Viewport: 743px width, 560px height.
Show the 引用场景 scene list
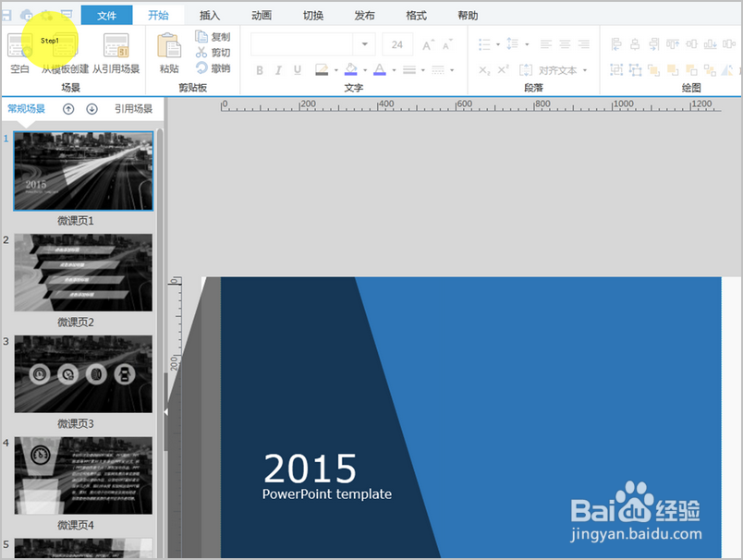pyautogui.click(x=134, y=109)
